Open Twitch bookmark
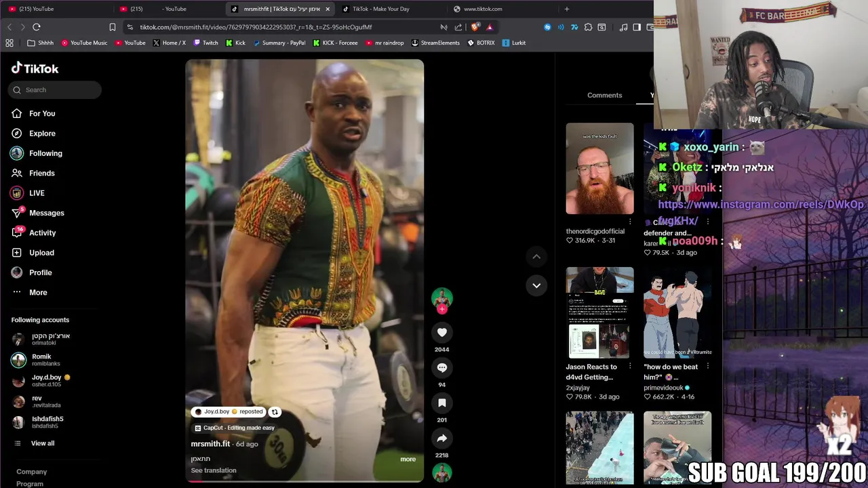Screen dimensions: 868x488 tap(205, 43)
